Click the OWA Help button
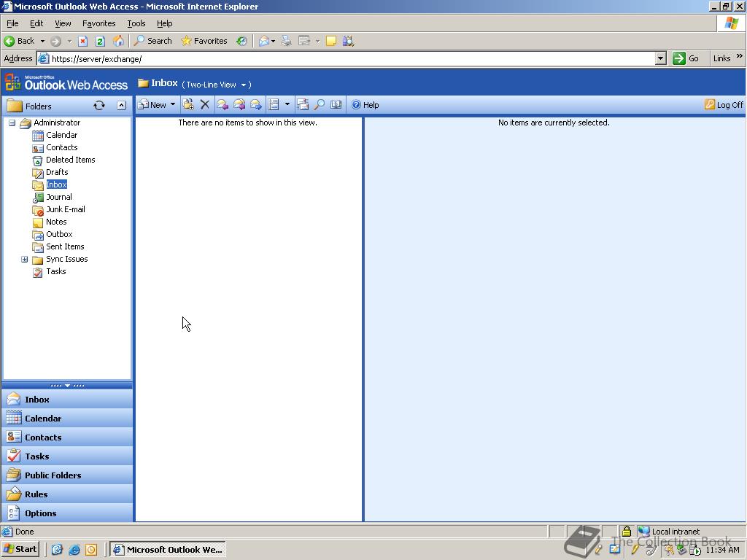This screenshot has width=747, height=560. (365, 105)
